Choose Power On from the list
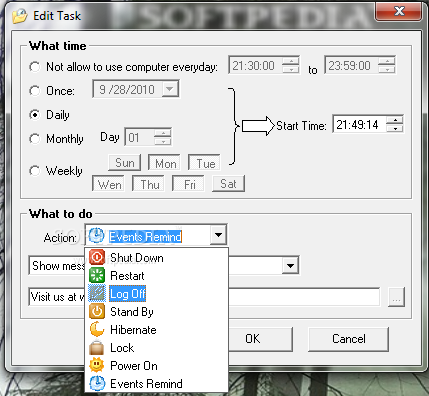This screenshot has width=429, height=396. coord(157,366)
